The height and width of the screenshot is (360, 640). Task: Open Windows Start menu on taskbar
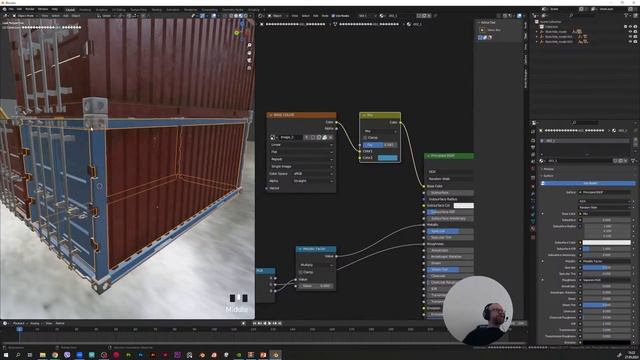click(6, 355)
